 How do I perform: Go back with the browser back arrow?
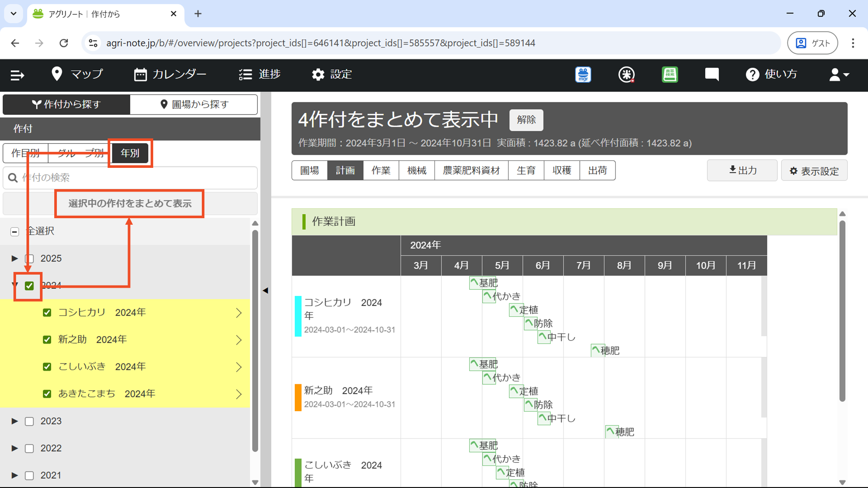coord(15,43)
